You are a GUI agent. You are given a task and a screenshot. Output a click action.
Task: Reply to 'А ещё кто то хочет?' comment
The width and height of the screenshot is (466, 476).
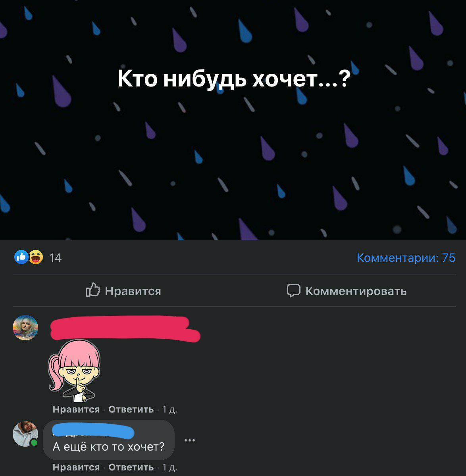tap(131, 467)
